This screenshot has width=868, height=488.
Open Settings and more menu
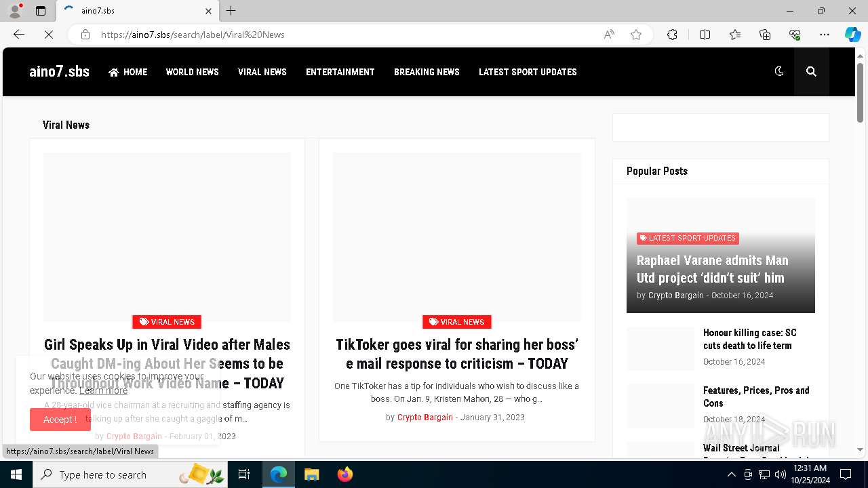[x=825, y=35]
